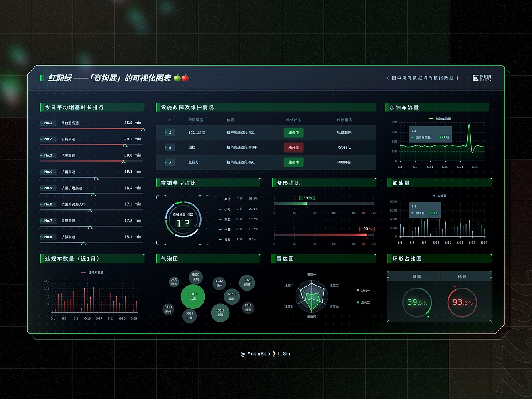Toggle shop type legend 小吃
Image resolution: width=532 pixels, height=399 pixels.
pyautogui.click(x=225, y=209)
